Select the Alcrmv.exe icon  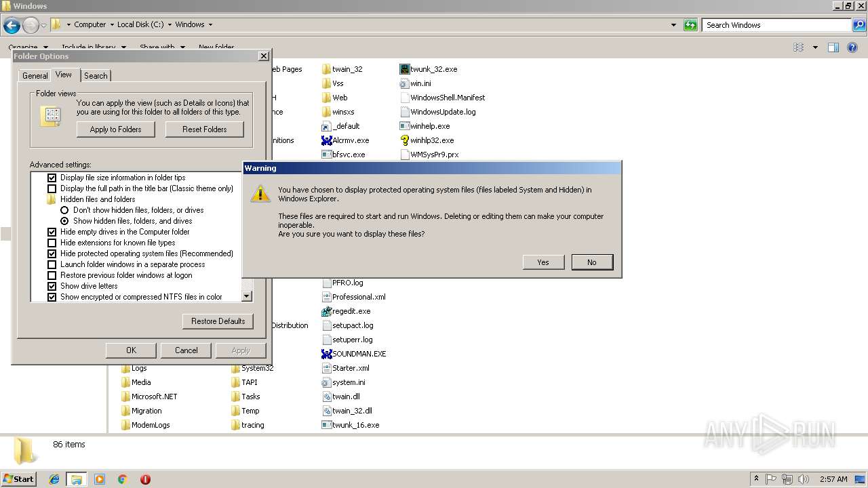coord(326,140)
